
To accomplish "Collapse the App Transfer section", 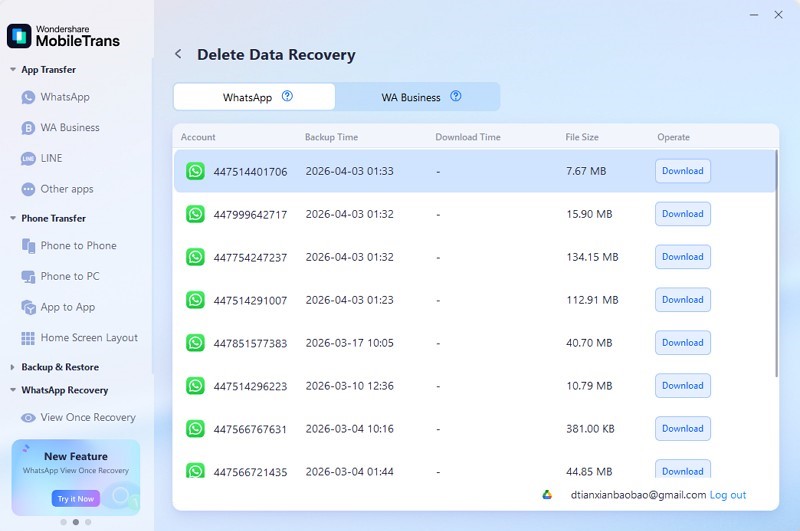I will coord(13,70).
